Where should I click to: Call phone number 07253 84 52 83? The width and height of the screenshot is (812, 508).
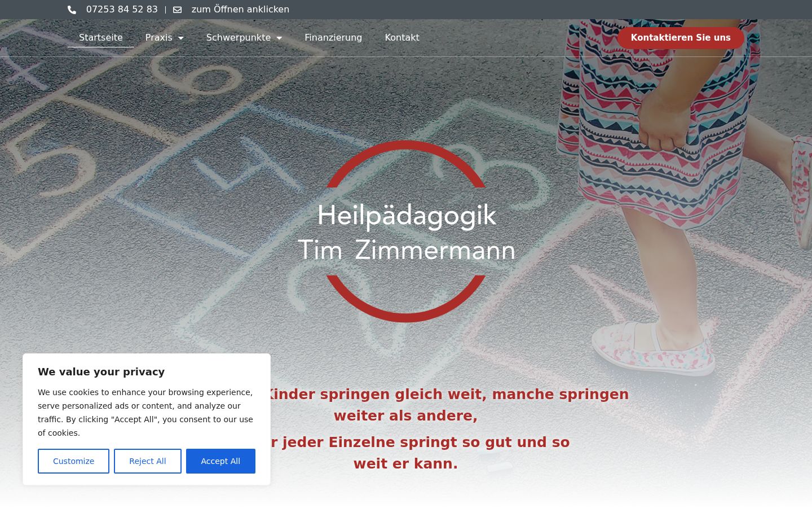click(x=122, y=10)
